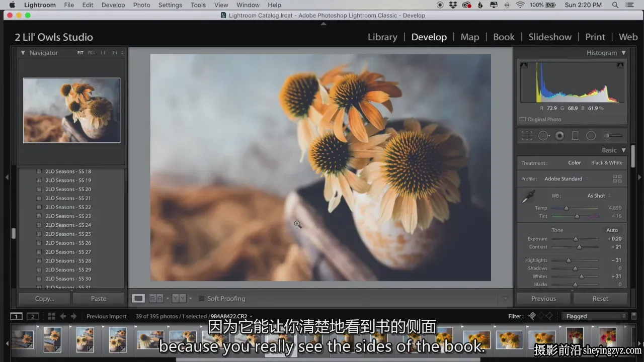Select the Spot Removal tool
644x362 pixels.
[544, 136]
